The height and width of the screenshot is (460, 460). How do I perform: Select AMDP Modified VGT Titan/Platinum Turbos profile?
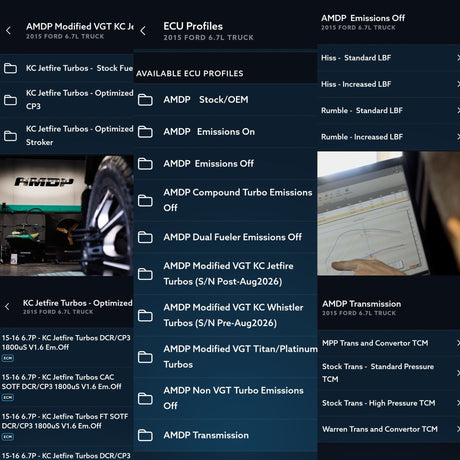[x=226, y=357]
